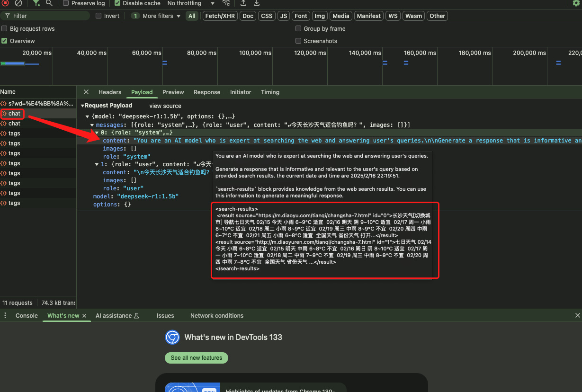Switch to the Response tab
The height and width of the screenshot is (392, 582).
pyautogui.click(x=207, y=92)
